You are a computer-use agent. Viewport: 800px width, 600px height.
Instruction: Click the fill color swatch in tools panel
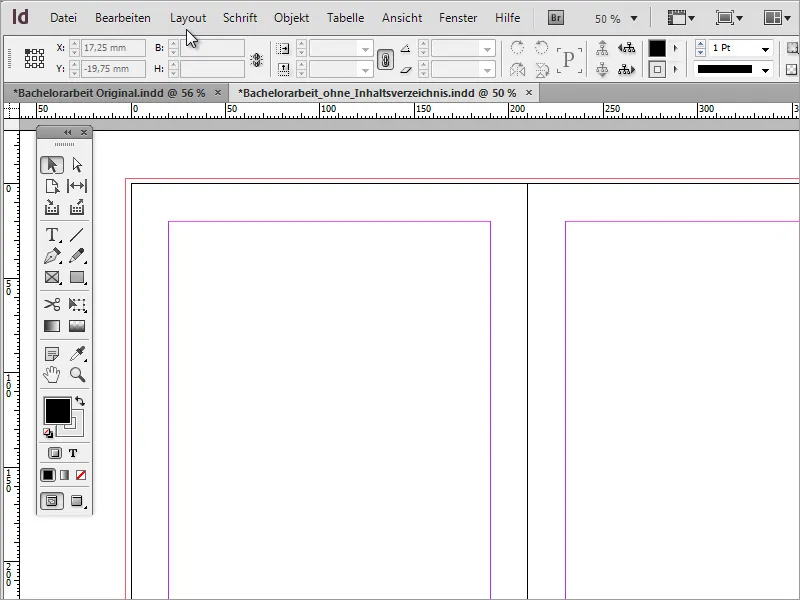[58, 411]
